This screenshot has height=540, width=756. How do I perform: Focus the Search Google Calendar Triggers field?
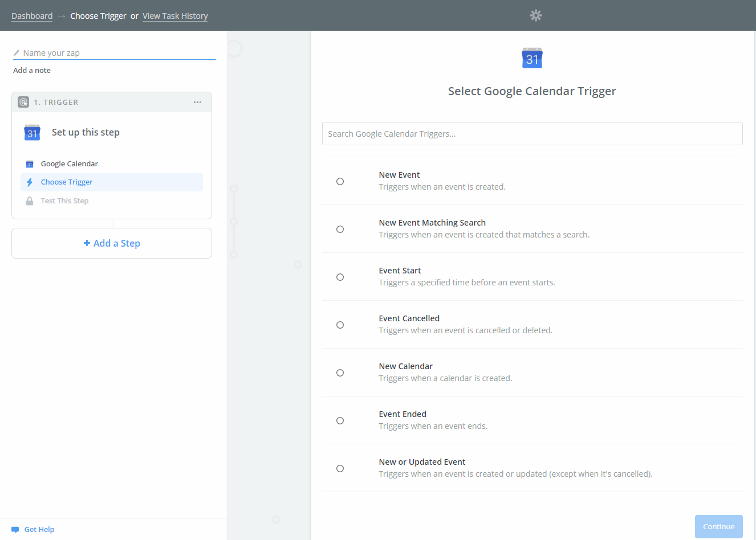[x=532, y=134]
